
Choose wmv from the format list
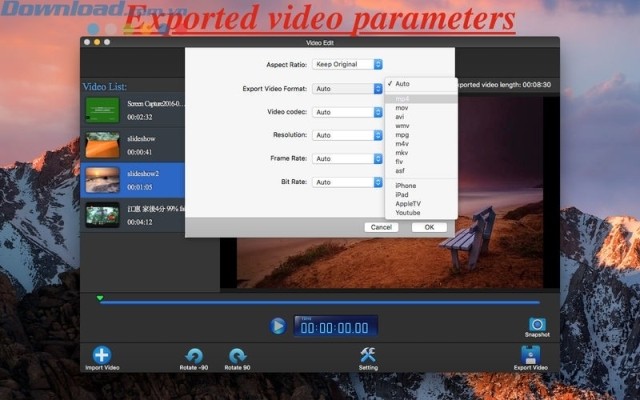click(x=421, y=126)
